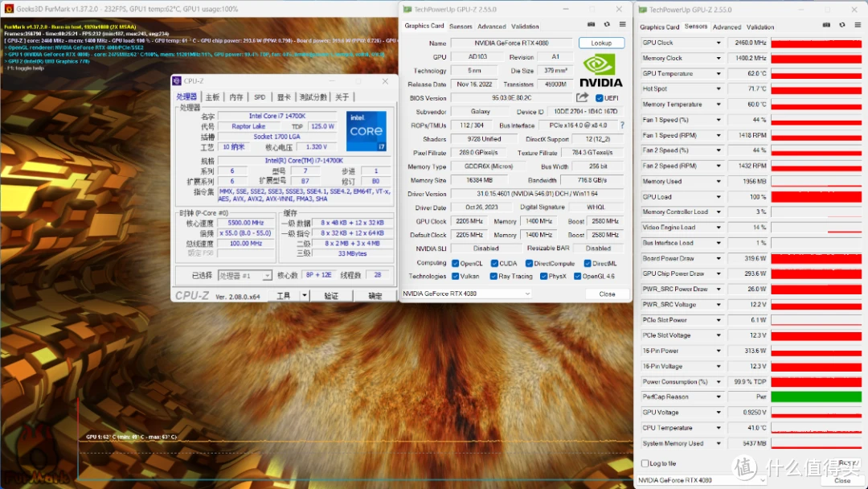Click the GPU-Z Graphics Card window title icon

pos(407,10)
